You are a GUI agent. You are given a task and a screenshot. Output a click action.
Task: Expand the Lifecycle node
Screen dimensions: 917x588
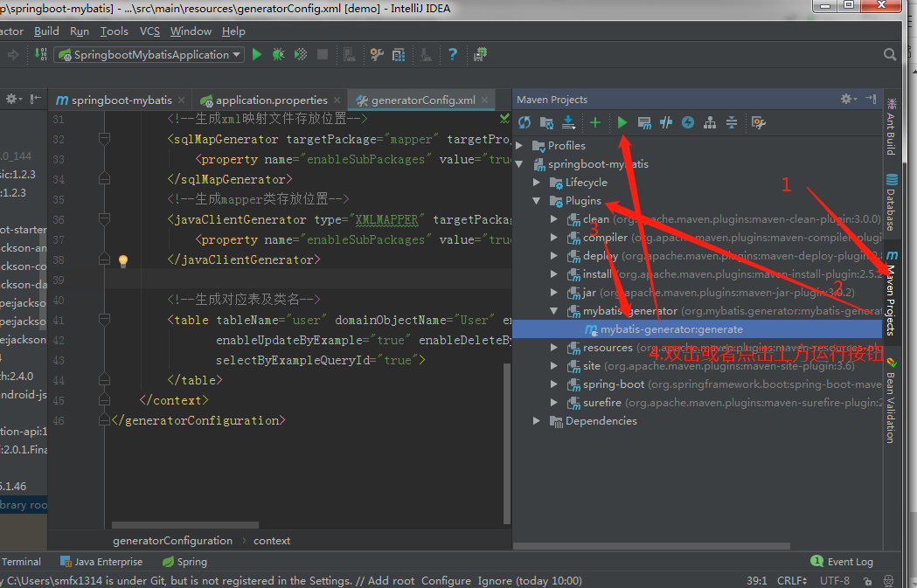(537, 183)
